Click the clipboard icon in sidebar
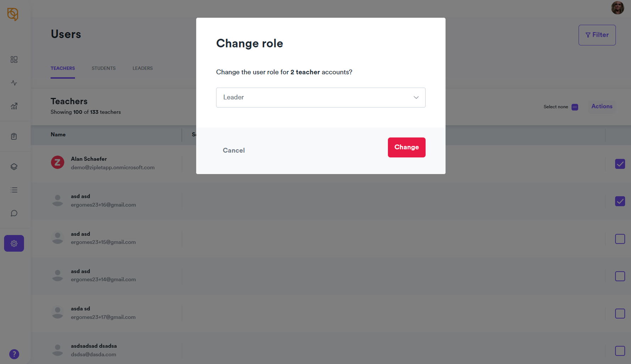 [14, 136]
